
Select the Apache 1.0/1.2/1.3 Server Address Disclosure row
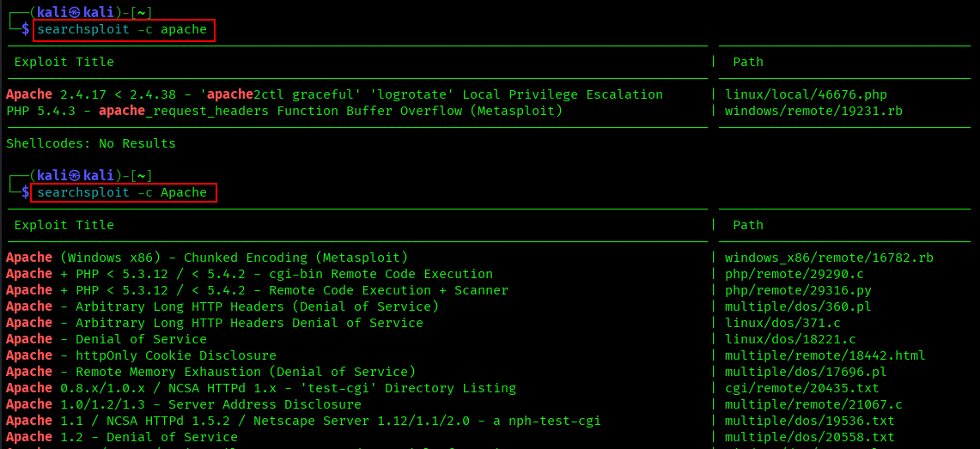pos(184,404)
